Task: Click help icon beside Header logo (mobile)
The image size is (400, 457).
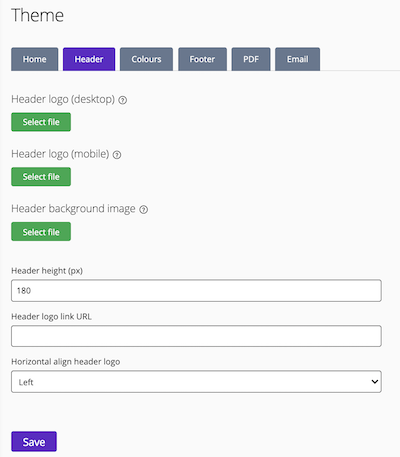Action: coord(117,155)
